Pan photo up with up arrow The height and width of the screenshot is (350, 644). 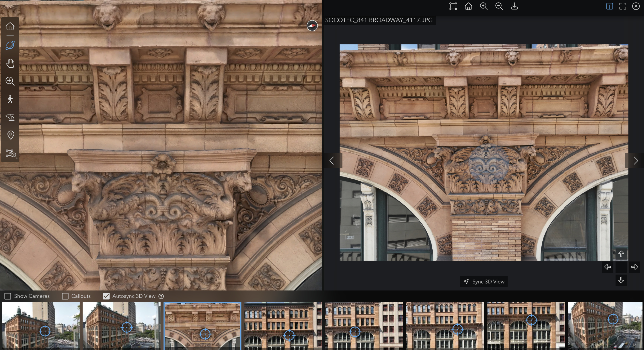pyautogui.click(x=621, y=254)
